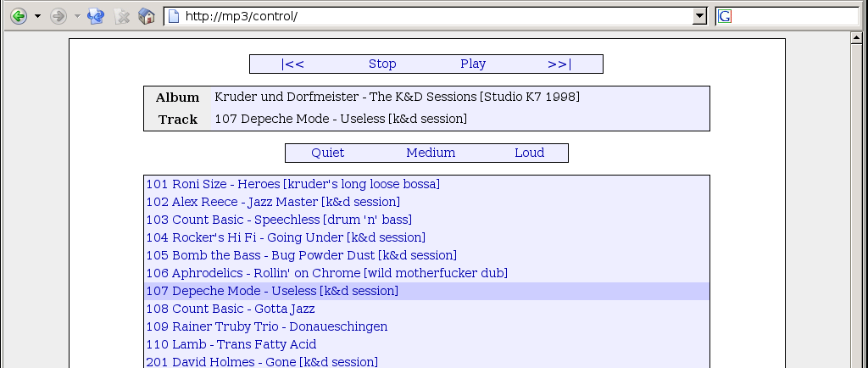
Task: Skip to next track with >>|
Action: click(559, 64)
